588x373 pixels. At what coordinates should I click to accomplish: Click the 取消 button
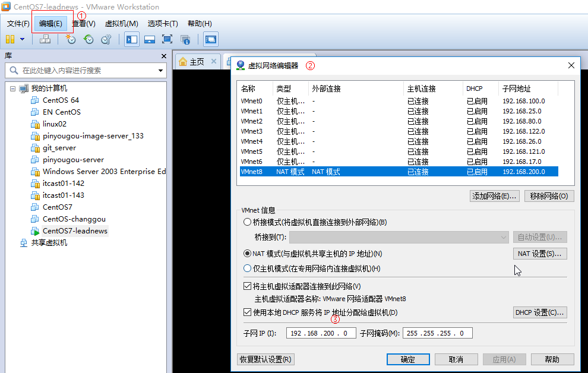(x=456, y=359)
